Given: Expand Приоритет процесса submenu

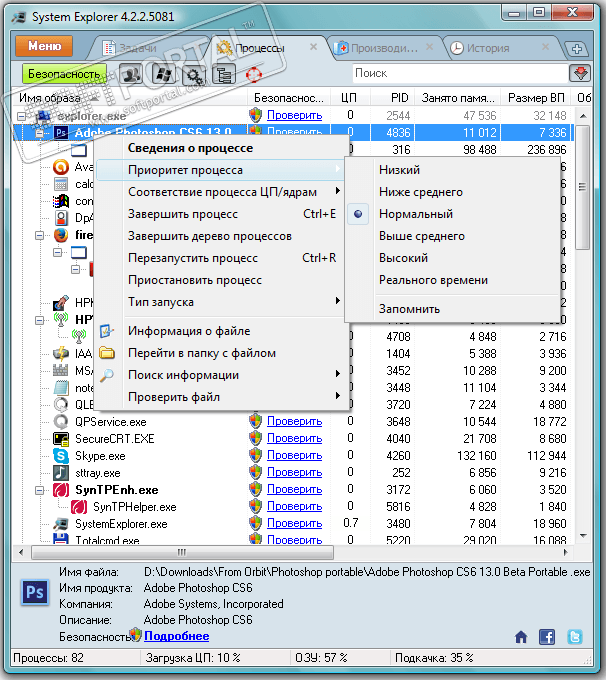Looking at the screenshot, I should click(220, 170).
